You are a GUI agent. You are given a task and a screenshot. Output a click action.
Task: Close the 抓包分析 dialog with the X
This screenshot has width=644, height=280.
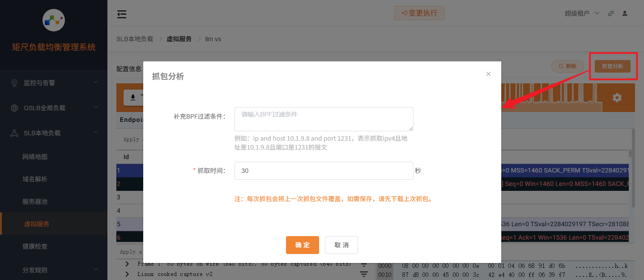[488, 73]
